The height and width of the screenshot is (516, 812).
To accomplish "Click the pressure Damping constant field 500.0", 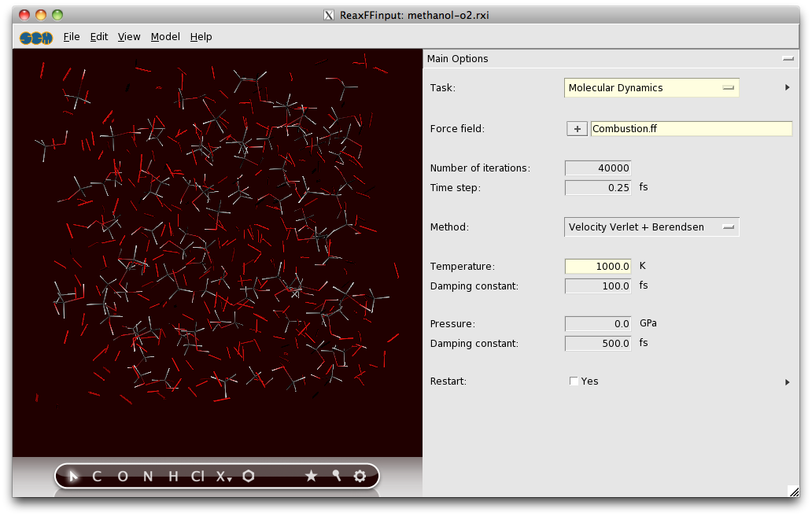I will tap(598, 344).
